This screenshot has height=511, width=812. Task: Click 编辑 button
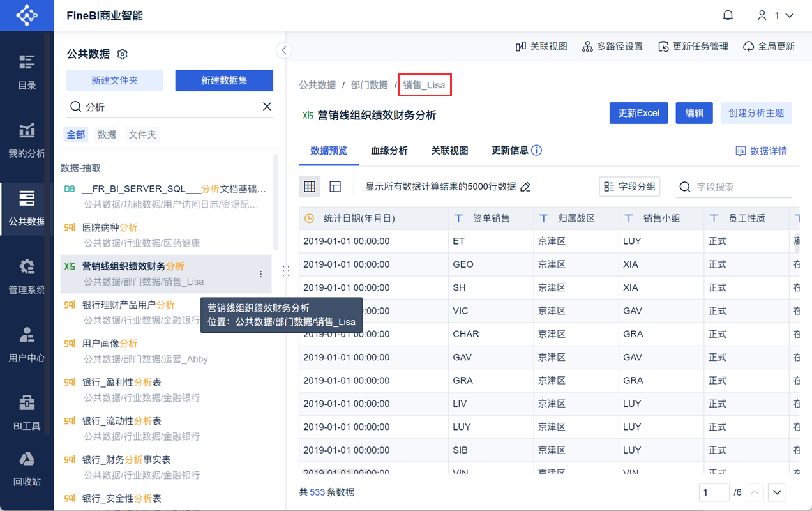(695, 113)
